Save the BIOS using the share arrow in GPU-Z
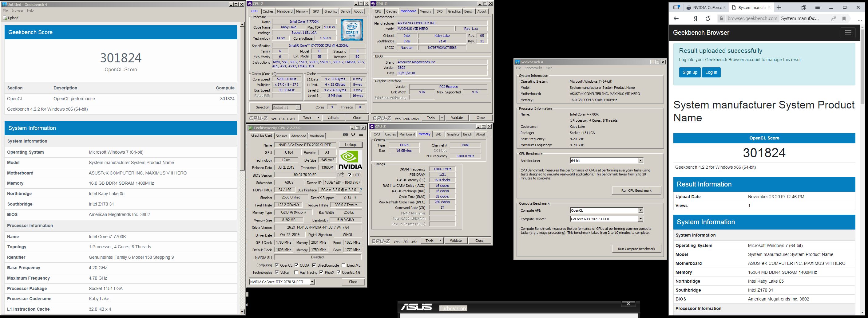Image resolution: width=868 pixels, height=318 pixels. point(341,175)
